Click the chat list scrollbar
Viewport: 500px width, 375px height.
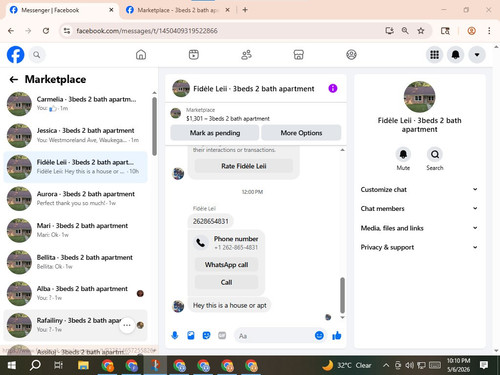[x=154, y=126]
